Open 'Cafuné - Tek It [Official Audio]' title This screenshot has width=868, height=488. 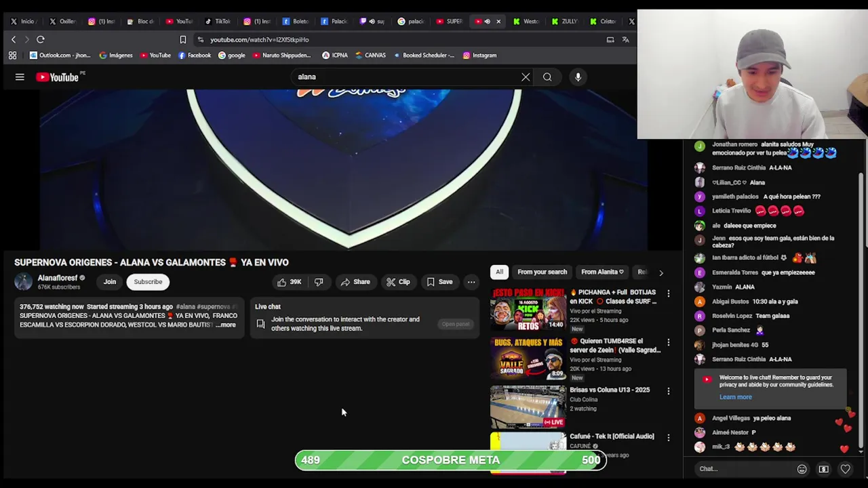point(612,436)
